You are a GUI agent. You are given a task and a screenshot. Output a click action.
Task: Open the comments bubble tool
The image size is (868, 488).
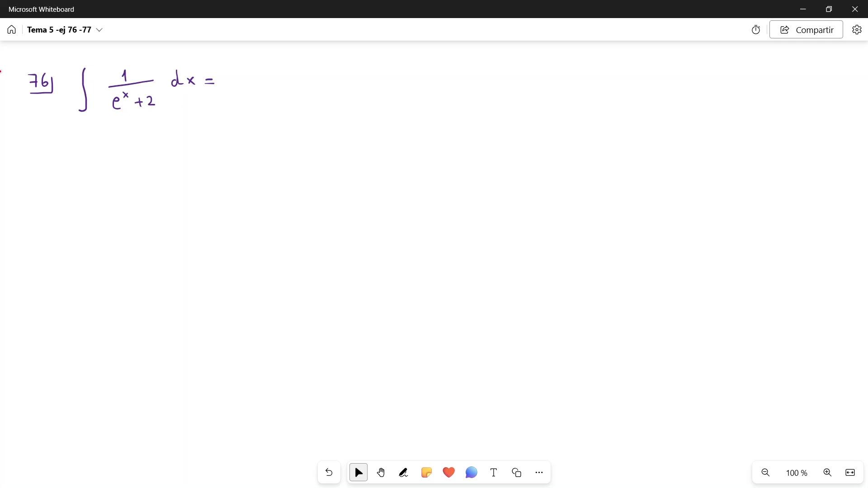(471, 473)
